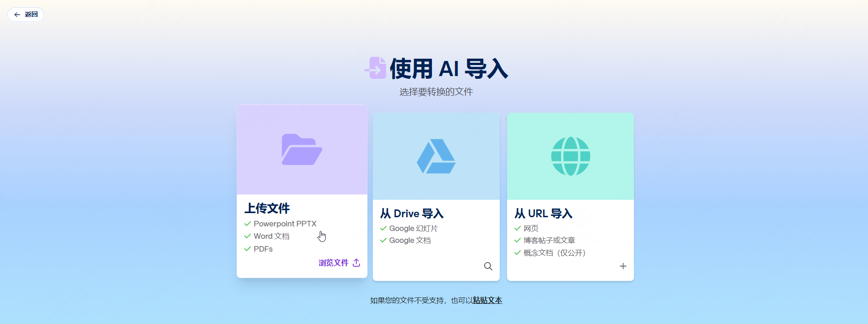Click the green checkmark next to Google 文档
868x324 pixels.
(383, 240)
